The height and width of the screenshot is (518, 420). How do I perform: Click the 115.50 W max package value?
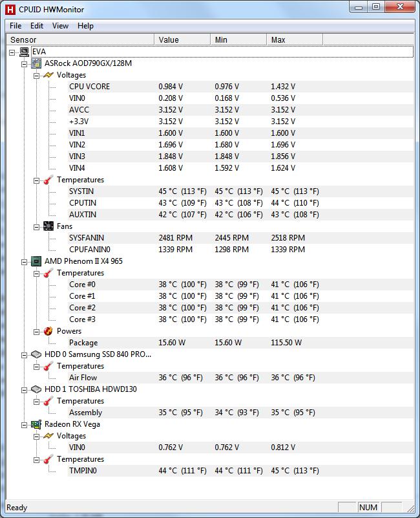pos(286,343)
